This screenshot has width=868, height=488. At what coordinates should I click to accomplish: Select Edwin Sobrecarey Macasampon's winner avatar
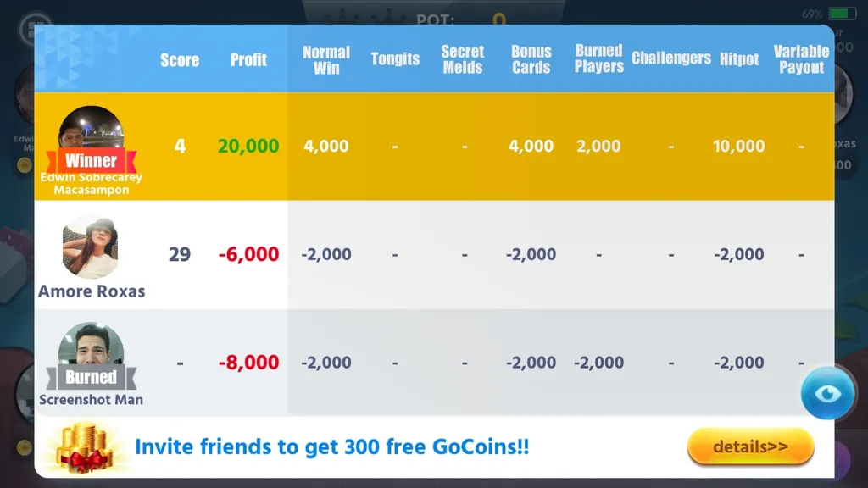92,131
